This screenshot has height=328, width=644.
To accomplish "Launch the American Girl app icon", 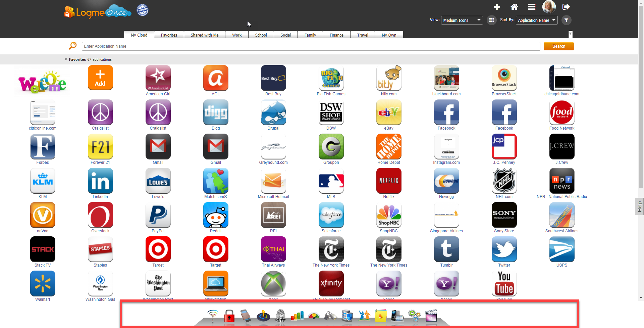I will [158, 78].
